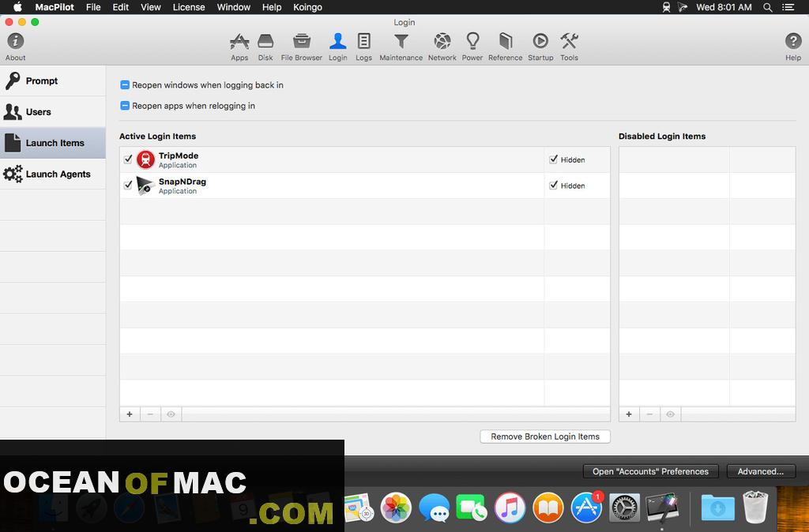Toggle Reopen apps when relogging in
Image resolution: width=809 pixels, height=532 pixels.
124,106
